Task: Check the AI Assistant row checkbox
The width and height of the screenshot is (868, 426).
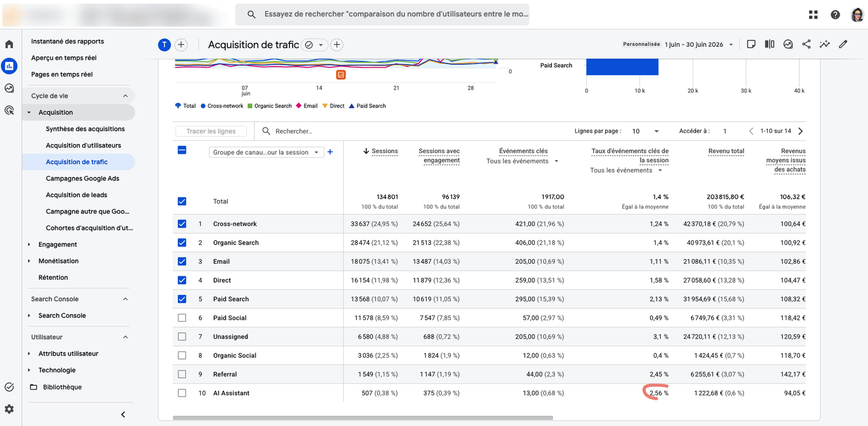Action: point(182,393)
